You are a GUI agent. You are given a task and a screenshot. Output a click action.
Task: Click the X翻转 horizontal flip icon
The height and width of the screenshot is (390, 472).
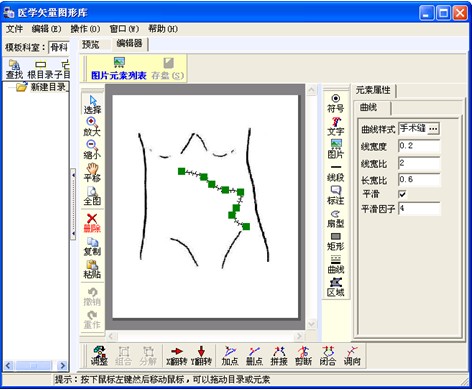177,356
